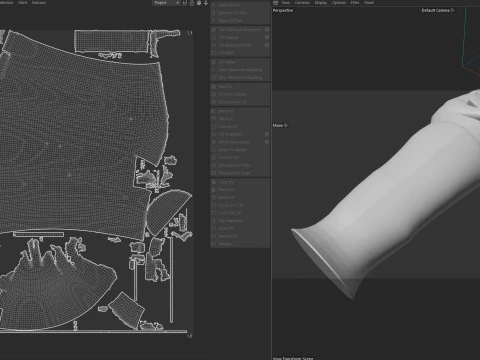
Task: Click the Mirror U icon
Action: tap(214, 111)
